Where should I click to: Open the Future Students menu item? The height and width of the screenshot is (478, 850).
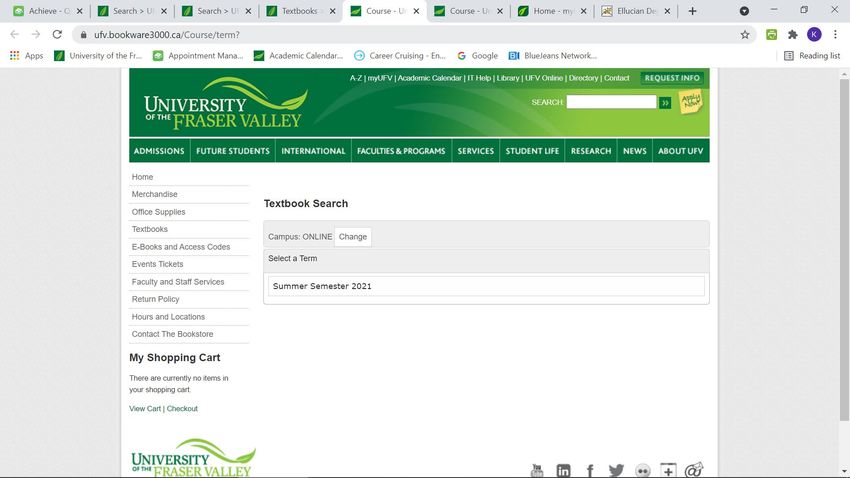233,151
